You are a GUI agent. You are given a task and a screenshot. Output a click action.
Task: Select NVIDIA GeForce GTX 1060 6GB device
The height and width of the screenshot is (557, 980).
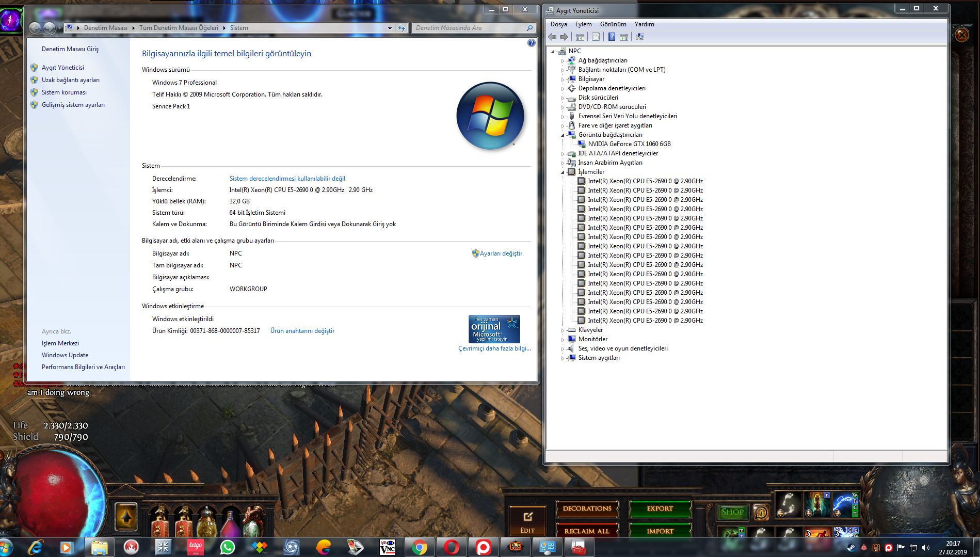pyautogui.click(x=629, y=144)
